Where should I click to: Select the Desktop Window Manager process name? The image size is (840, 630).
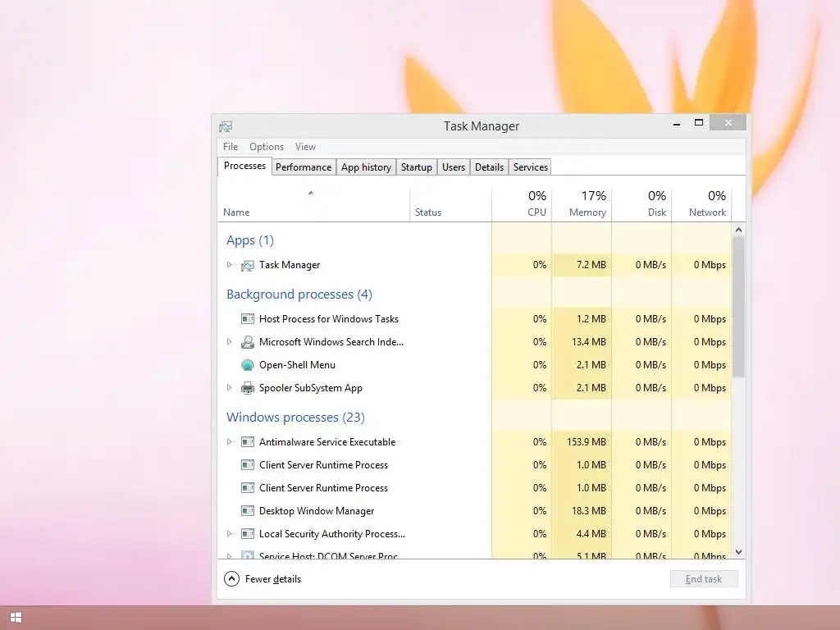coord(317,511)
